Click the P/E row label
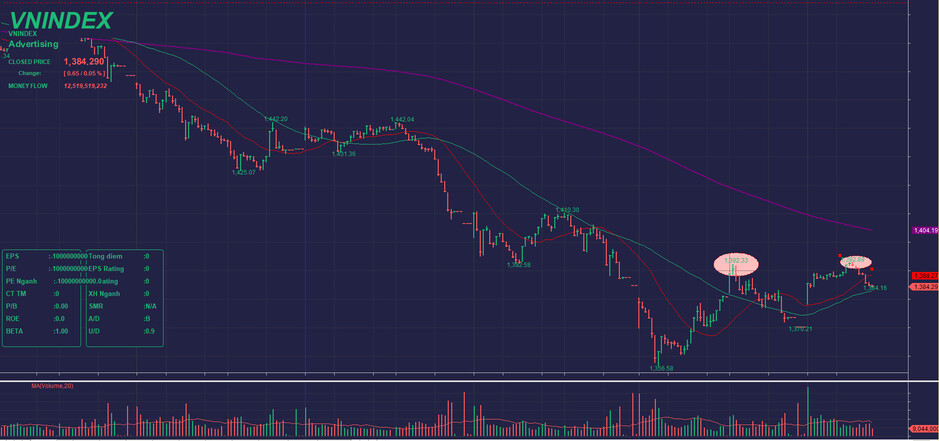 point(12,268)
